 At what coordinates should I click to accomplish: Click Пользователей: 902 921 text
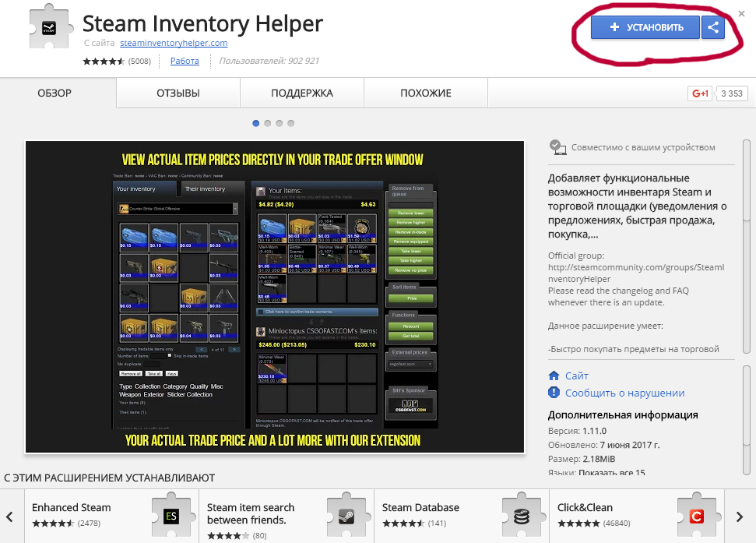point(269,61)
